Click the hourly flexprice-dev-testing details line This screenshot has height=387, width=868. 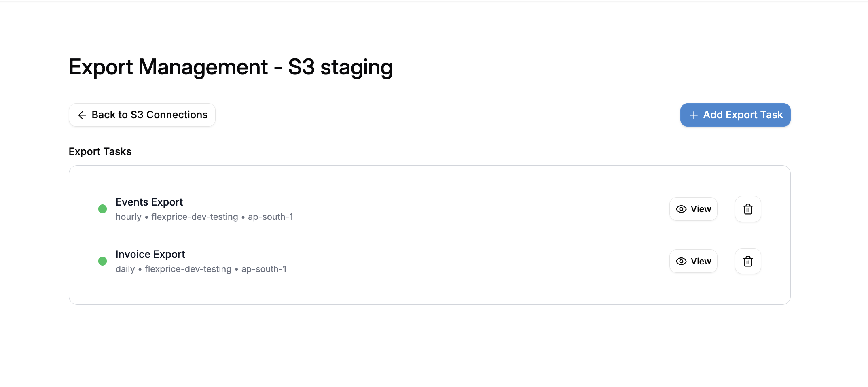pyautogui.click(x=204, y=217)
